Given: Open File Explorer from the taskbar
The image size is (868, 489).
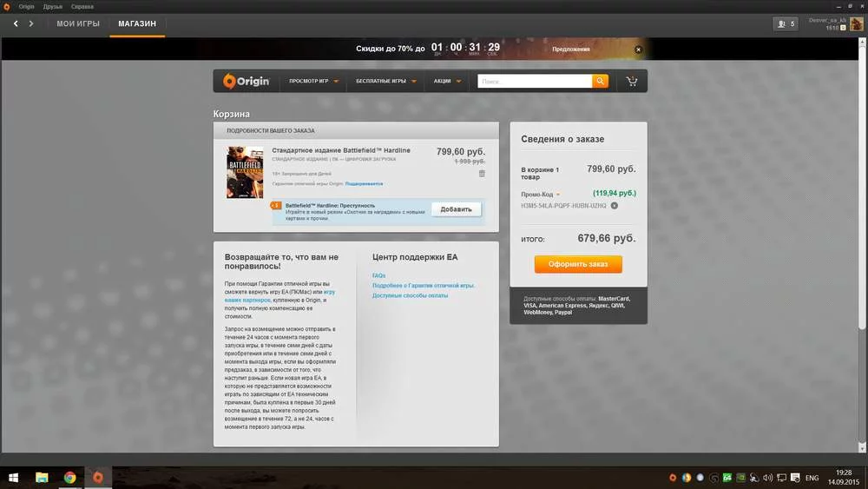Looking at the screenshot, I should [x=42, y=478].
